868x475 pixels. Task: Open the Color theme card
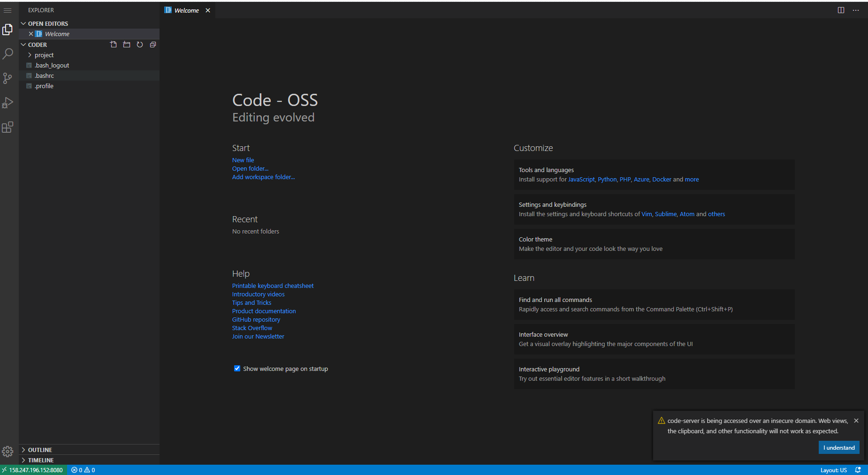[654, 244]
